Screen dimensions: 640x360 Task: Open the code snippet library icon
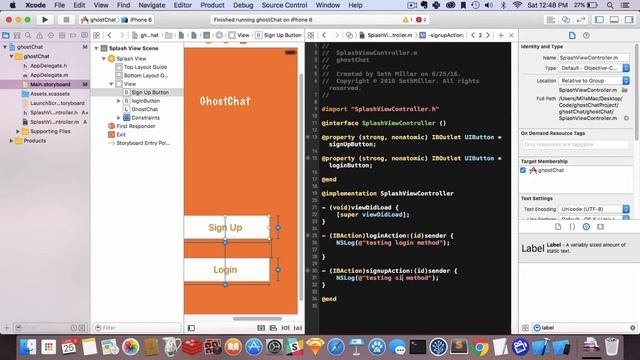572,227
